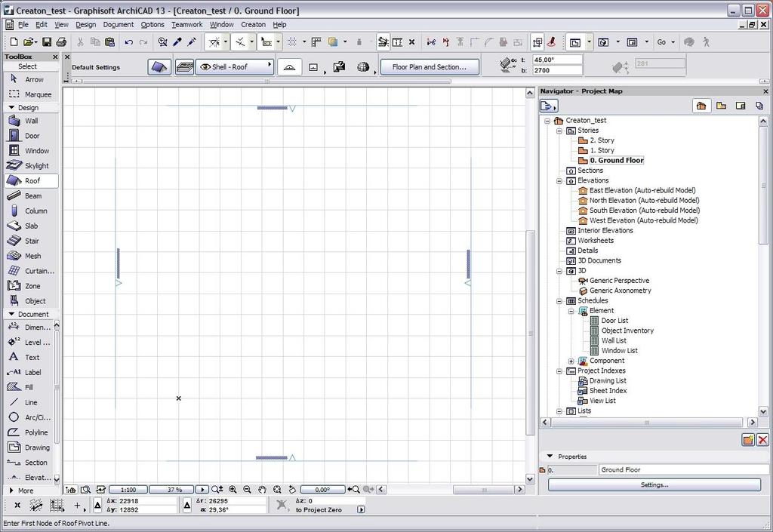
Task: Open Generic Perspective view
Action: [619, 281]
